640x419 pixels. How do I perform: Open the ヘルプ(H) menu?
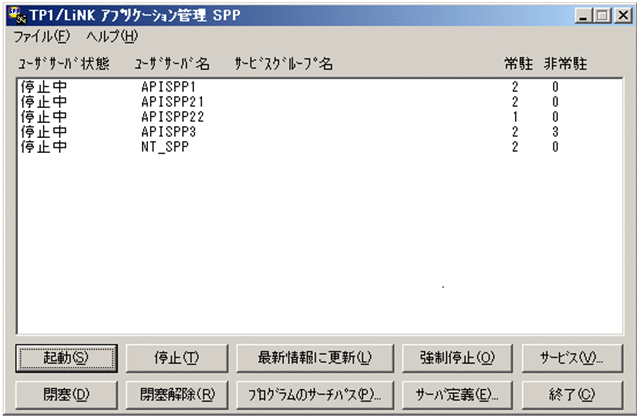tap(112, 37)
